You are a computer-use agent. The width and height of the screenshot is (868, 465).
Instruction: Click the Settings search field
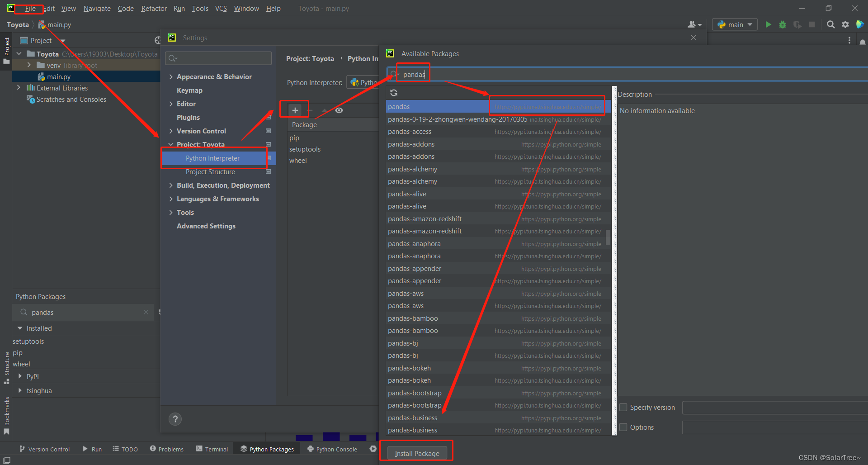tap(218, 58)
